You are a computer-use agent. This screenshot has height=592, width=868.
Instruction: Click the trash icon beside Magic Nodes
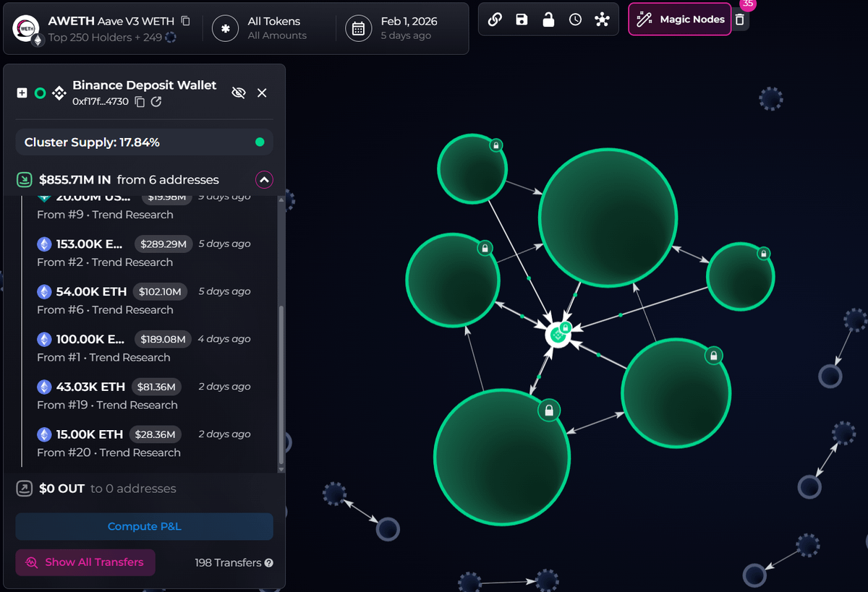tap(739, 20)
